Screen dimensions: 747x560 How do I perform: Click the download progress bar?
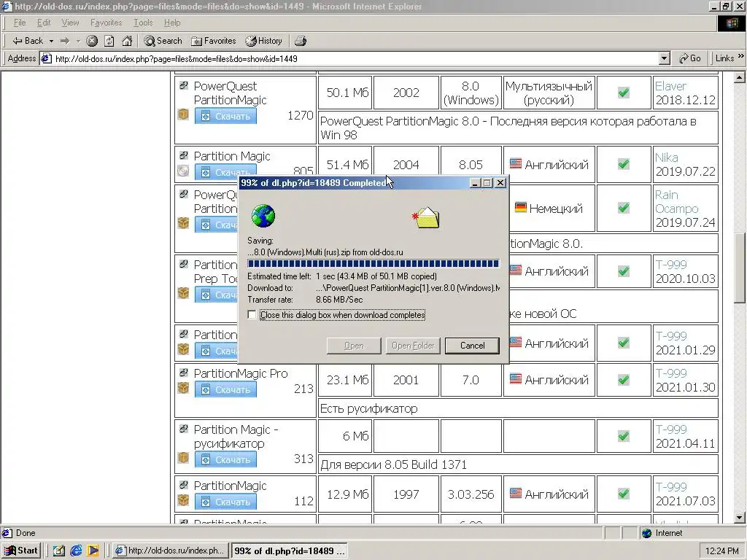tap(373, 264)
